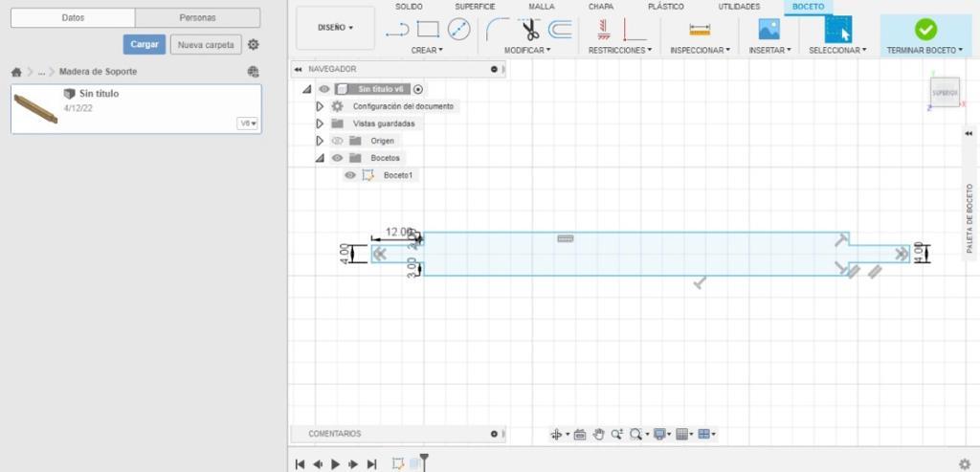Open Madera de Soporte breadcrumb folder
The height and width of the screenshot is (472, 980).
99,72
